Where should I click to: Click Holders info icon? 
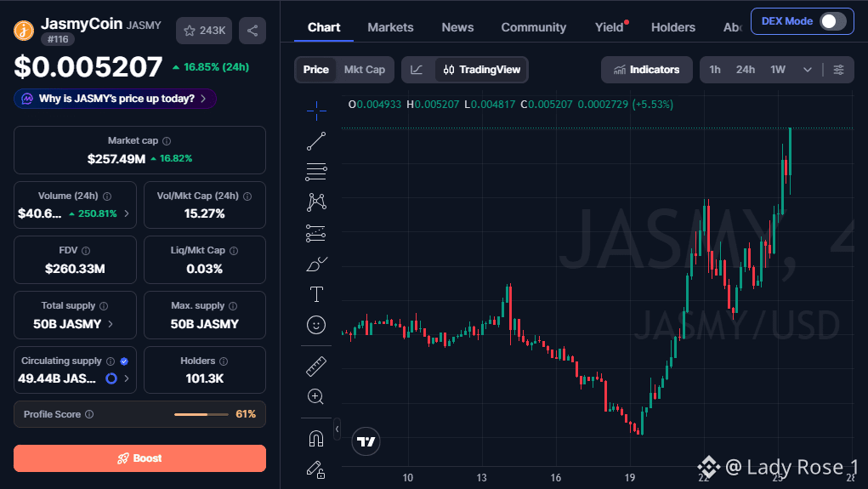tap(224, 361)
